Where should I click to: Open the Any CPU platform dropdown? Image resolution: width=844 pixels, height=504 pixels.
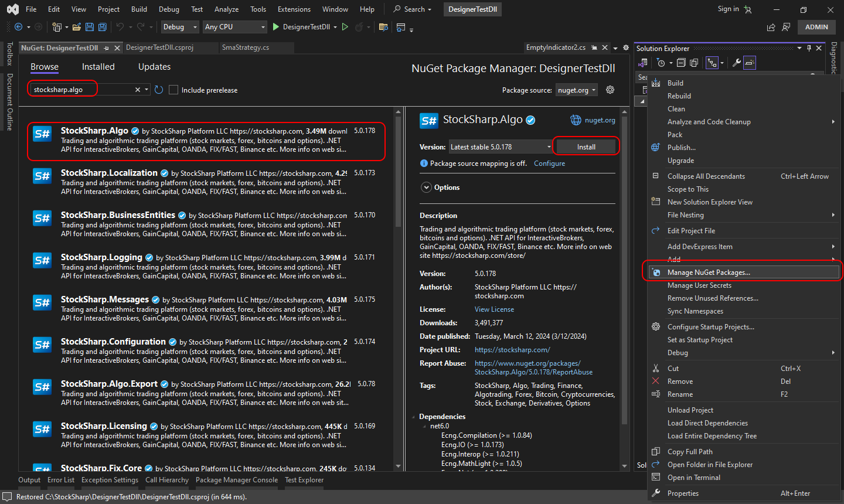pyautogui.click(x=234, y=27)
